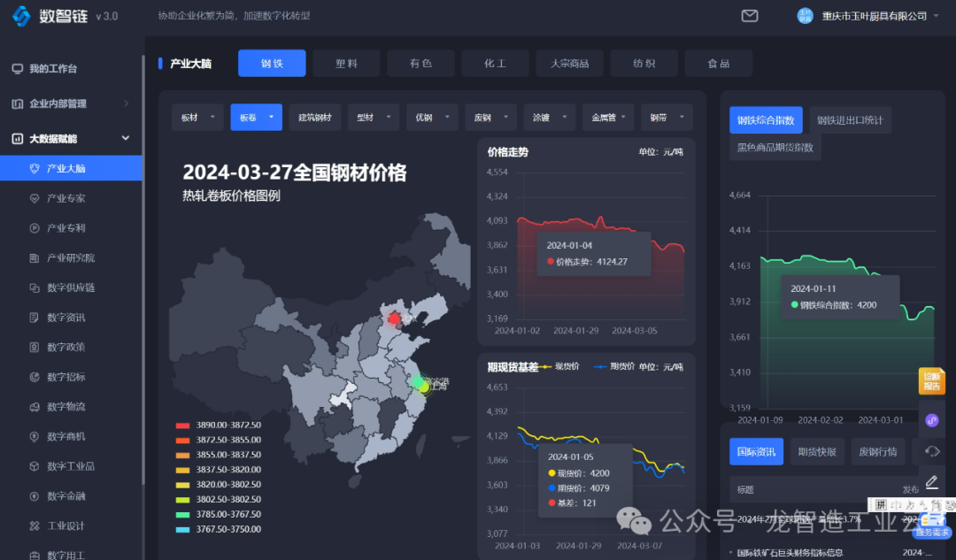
Task: Open the headset customer service icon
Action: click(931, 451)
